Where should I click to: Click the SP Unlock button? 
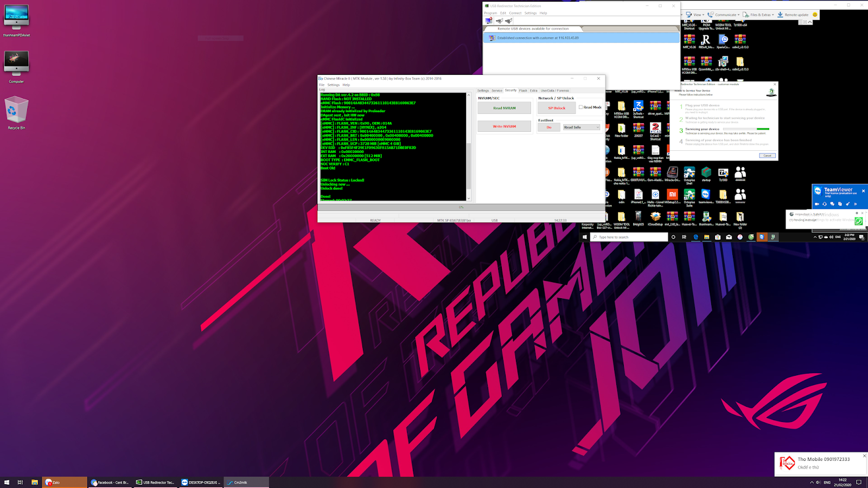(557, 108)
